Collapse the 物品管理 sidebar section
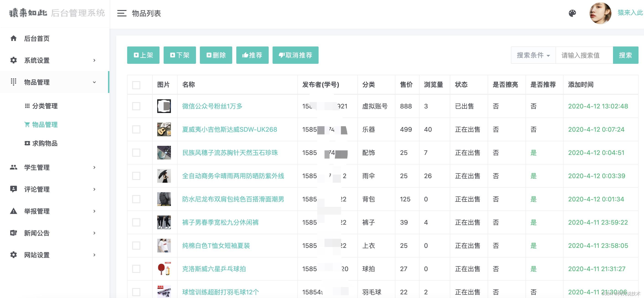Viewport: 644px width, 298px height. [x=94, y=82]
